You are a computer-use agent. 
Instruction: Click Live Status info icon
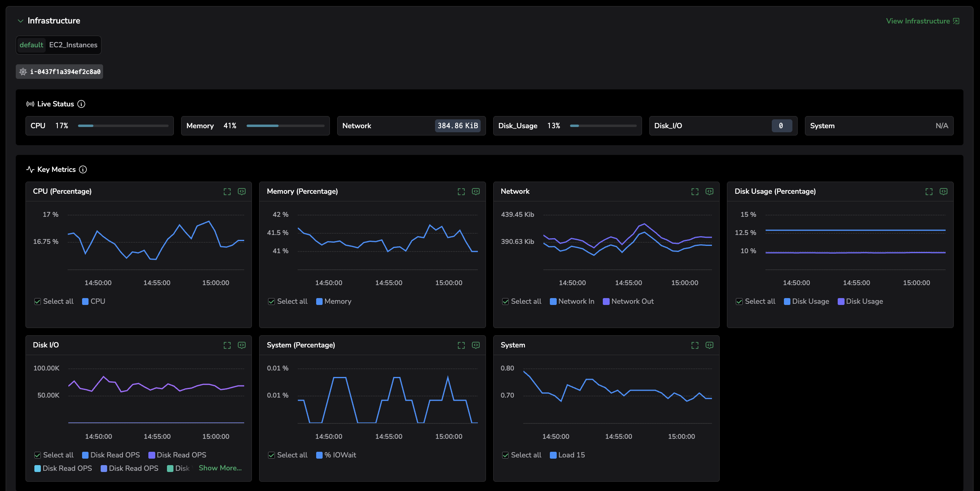pyautogui.click(x=81, y=104)
